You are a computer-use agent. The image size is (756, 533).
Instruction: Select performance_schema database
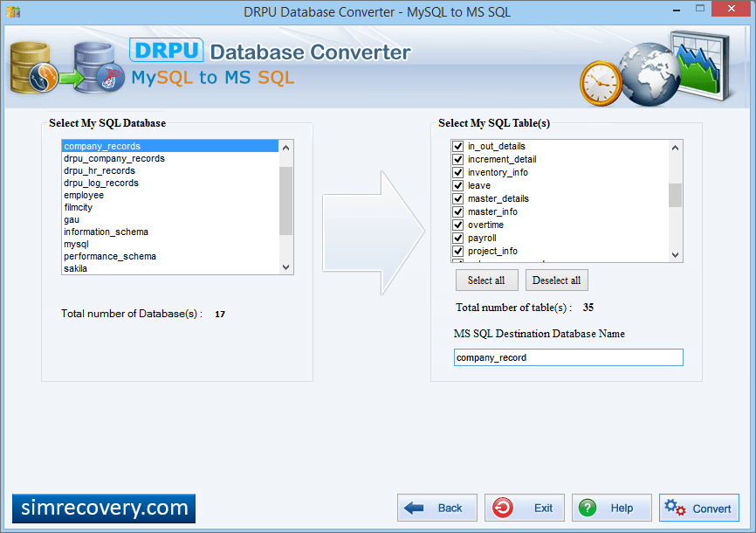[x=171, y=256]
